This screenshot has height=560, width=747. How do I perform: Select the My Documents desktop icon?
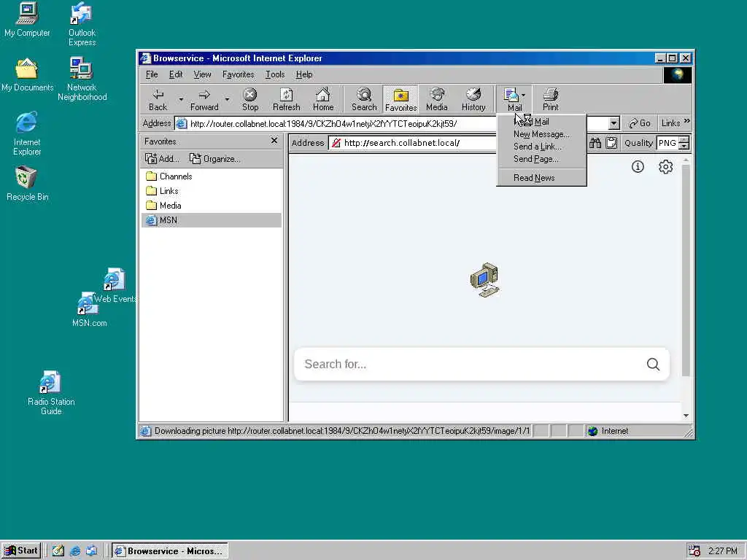[27, 75]
